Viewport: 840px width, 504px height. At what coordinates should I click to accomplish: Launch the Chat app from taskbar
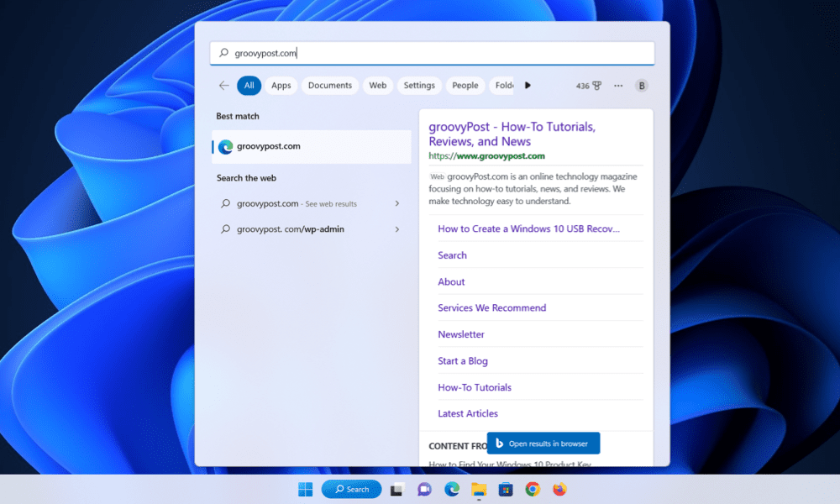coord(424,489)
